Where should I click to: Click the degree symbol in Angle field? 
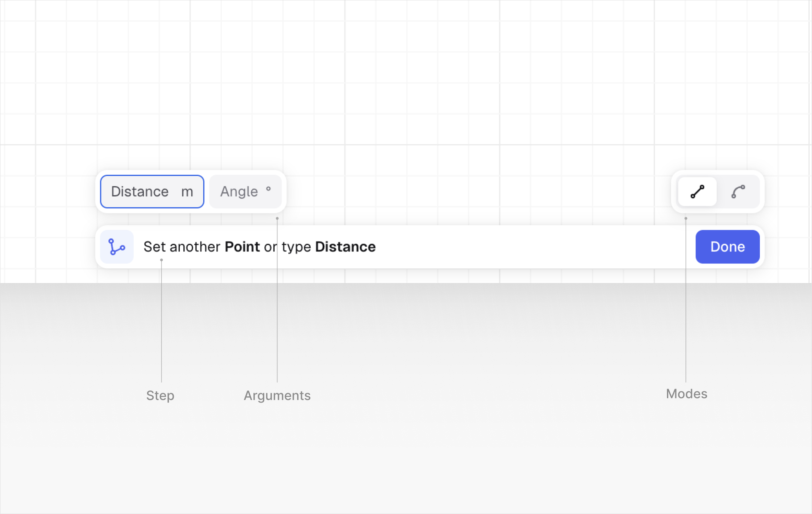coord(268,189)
